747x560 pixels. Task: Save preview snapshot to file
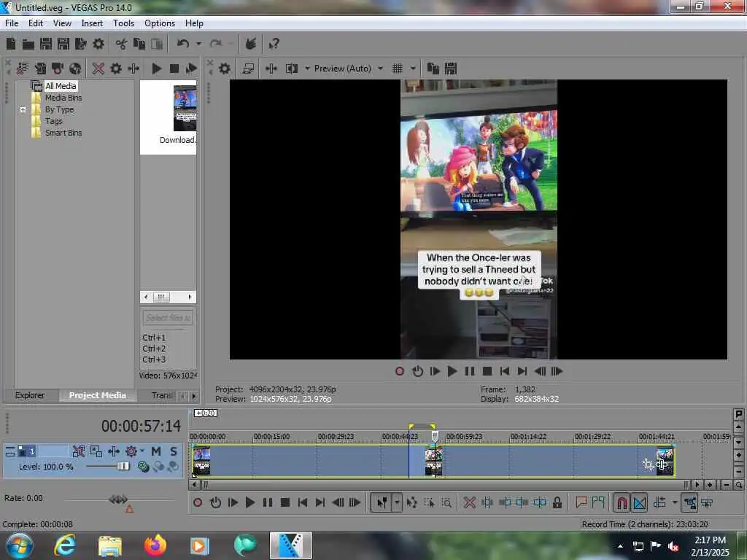[x=451, y=69]
